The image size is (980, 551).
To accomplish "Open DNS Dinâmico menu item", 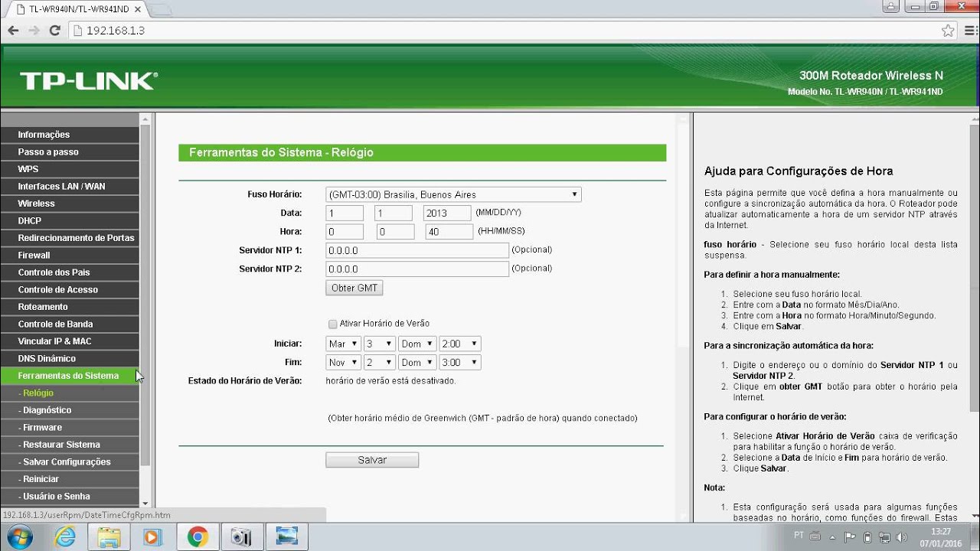I will click(x=70, y=358).
